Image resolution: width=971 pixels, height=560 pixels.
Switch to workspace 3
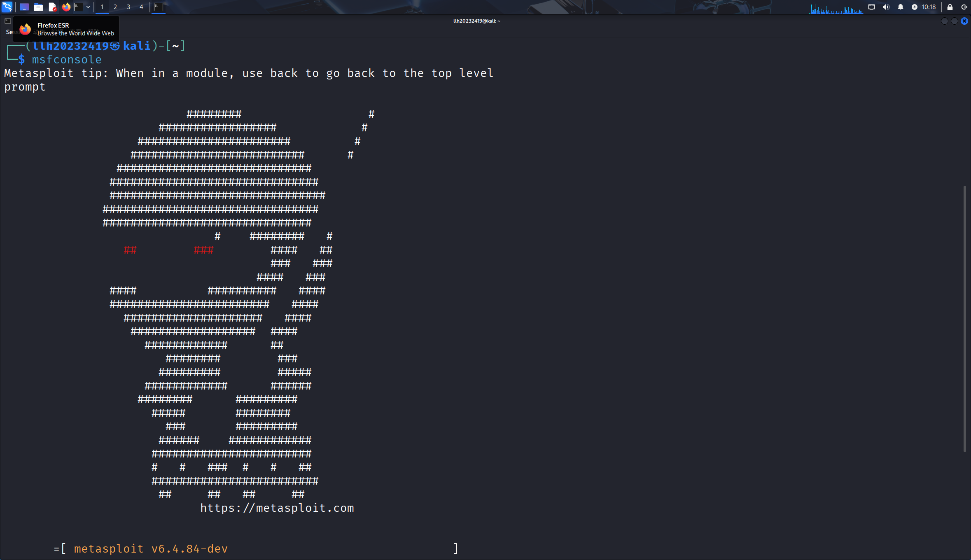(x=128, y=7)
